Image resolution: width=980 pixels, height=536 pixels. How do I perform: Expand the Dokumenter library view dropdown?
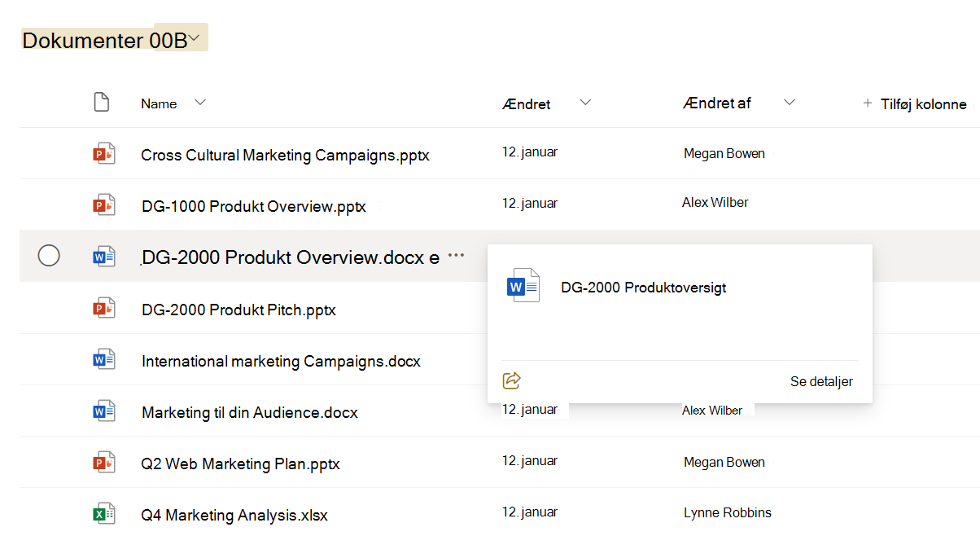point(195,38)
